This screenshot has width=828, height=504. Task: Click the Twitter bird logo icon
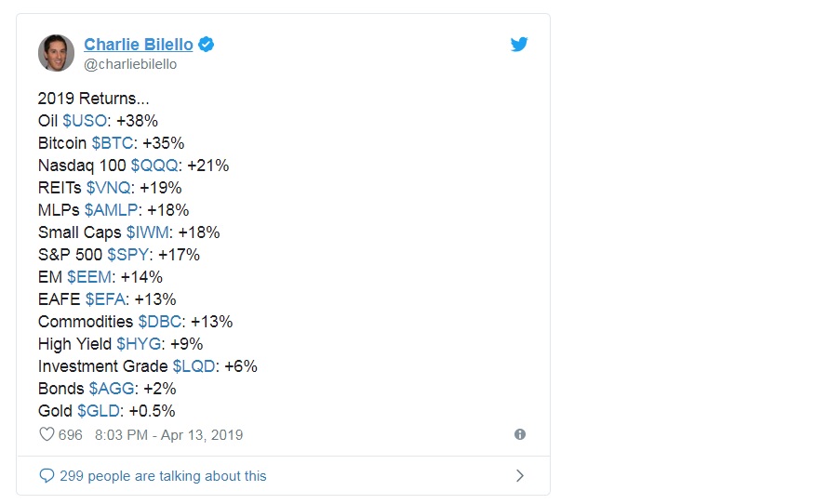[x=519, y=45]
